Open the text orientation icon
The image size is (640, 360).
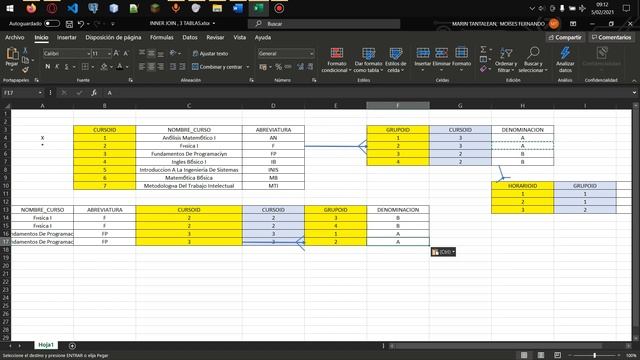point(173,53)
